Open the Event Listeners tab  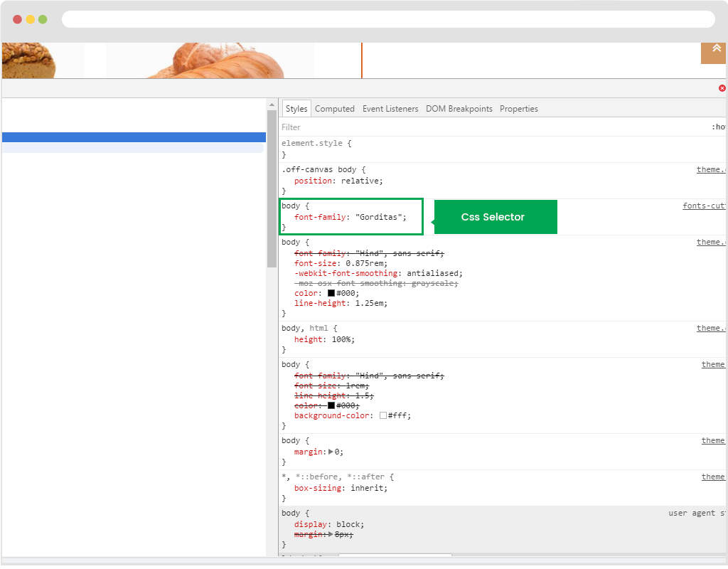pyautogui.click(x=390, y=109)
